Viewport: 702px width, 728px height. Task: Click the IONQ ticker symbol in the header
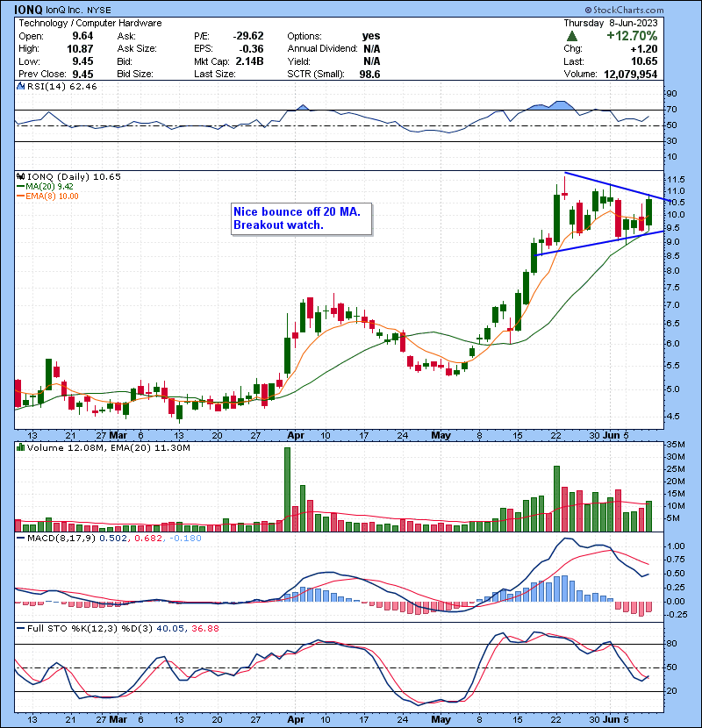coord(28,10)
